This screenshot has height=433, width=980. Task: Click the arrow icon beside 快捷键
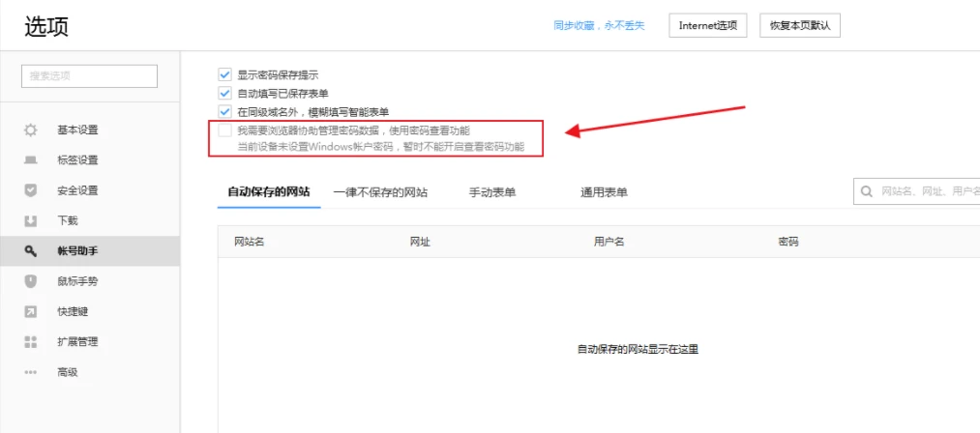pyautogui.click(x=31, y=311)
